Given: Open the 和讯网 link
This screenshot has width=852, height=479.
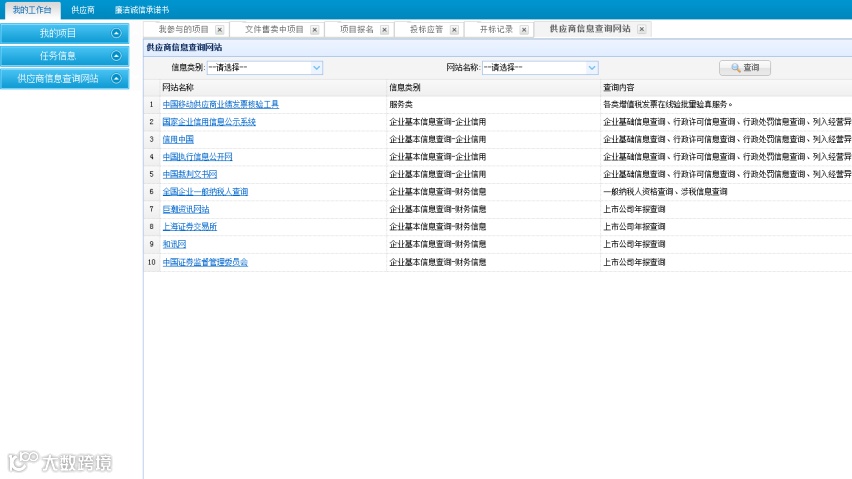Looking at the screenshot, I should tap(174, 244).
